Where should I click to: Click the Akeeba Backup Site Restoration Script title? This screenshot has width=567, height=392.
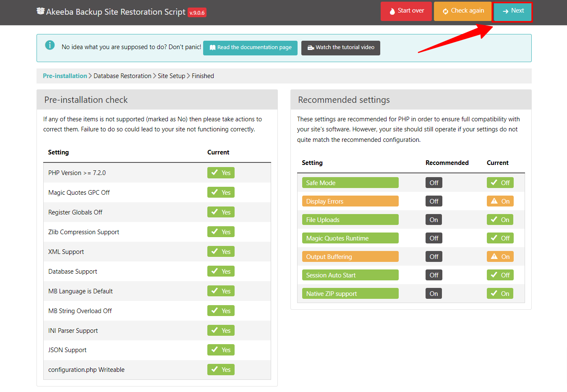(x=115, y=12)
